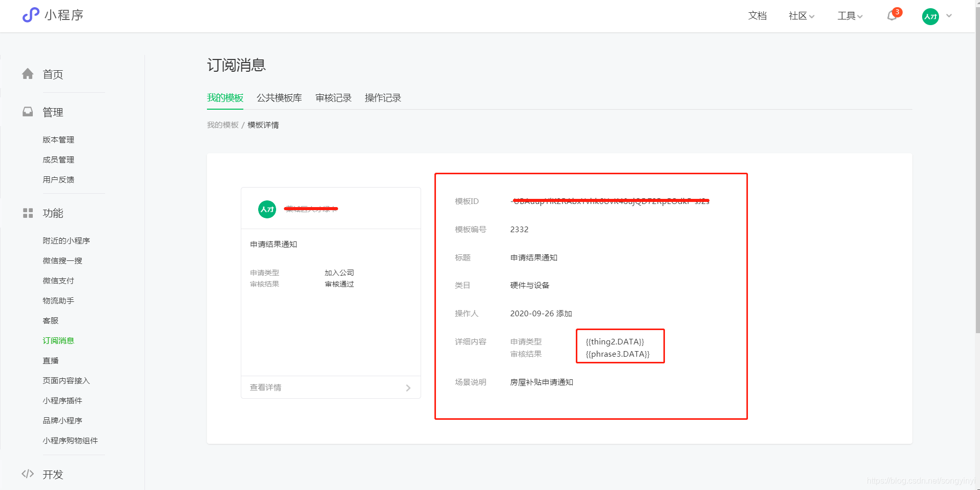Click the chevron arrow beside 查看详情
The width and height of the screenshot is (980, 490).
click(x=408, y=387)
